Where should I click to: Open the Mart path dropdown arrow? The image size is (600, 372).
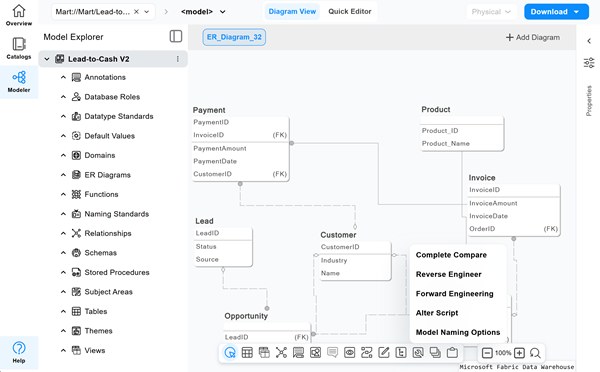147,12
